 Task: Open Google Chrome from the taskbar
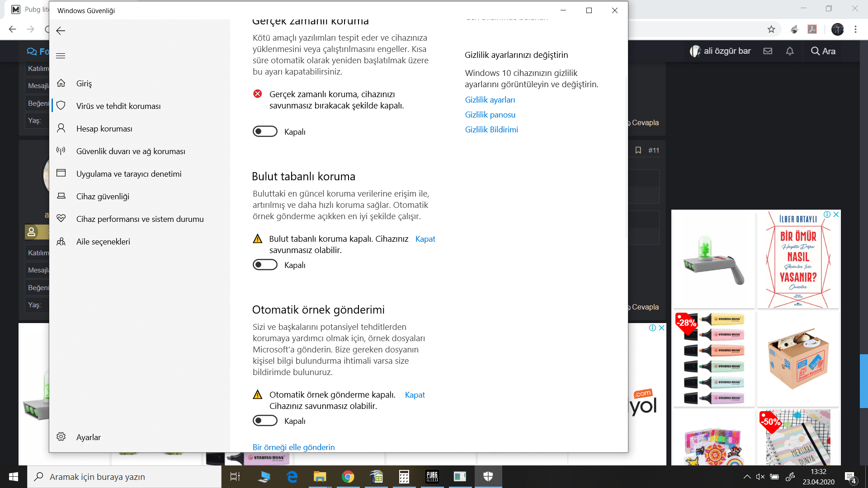(x=348, y=477)
